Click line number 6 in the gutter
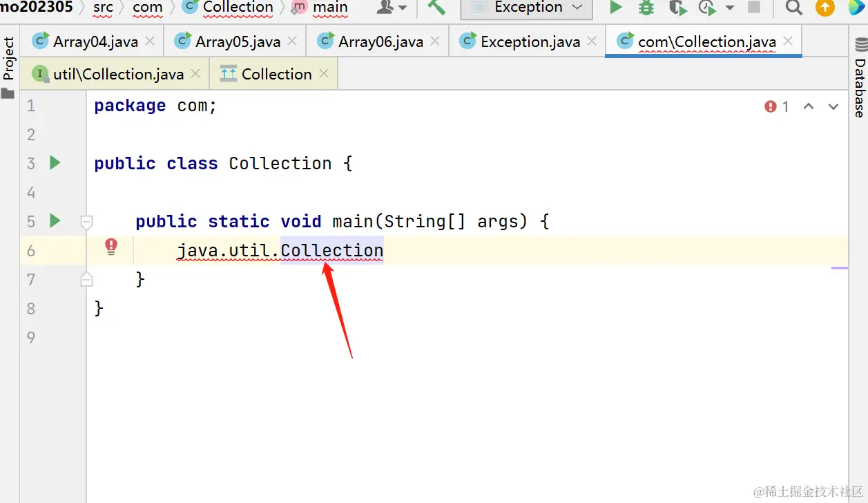 [30, 250]
